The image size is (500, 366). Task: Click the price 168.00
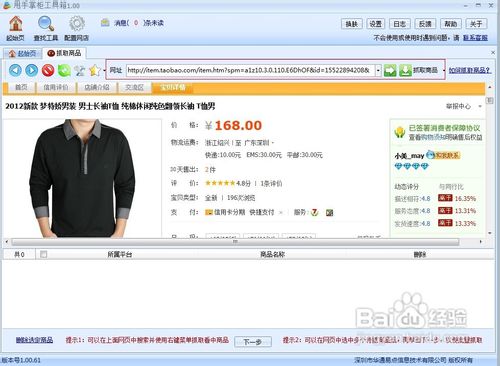(238, 126)
